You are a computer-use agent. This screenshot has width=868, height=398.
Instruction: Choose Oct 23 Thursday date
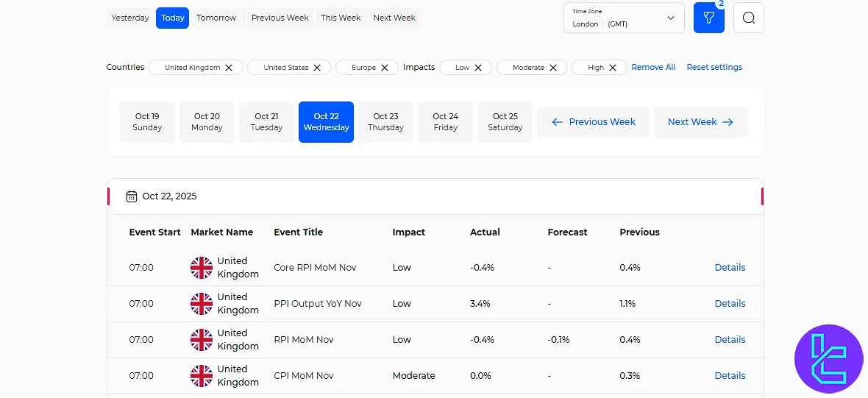[x=385, y=122]
